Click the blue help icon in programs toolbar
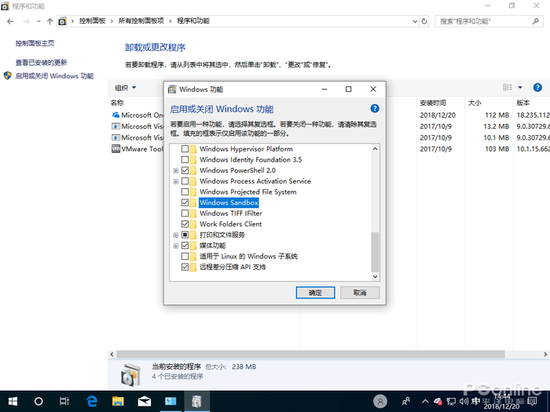Screen dimensions: 550x412 click(537, 87)
